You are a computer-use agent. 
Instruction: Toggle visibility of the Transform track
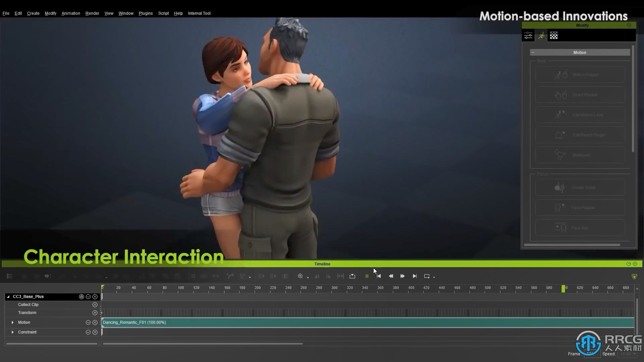(95, 312)
